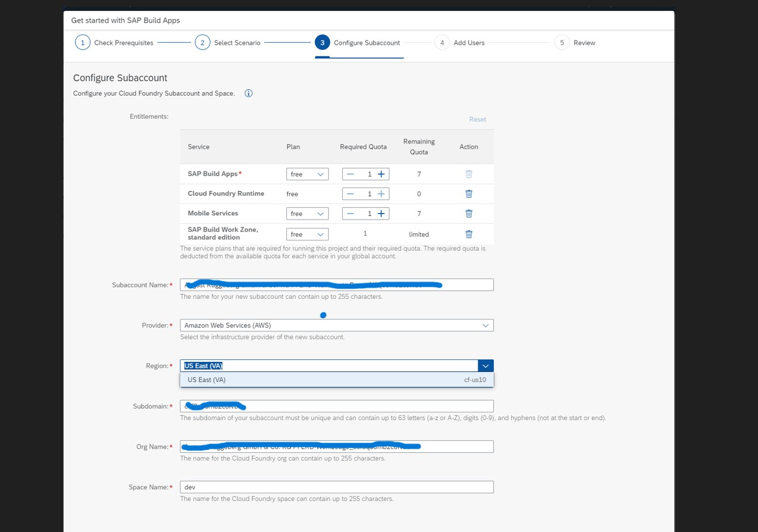
Task: Select step 3 Configure Subaccount in the wizard bar
Action: pyautogui.click(x=358, y=43)
